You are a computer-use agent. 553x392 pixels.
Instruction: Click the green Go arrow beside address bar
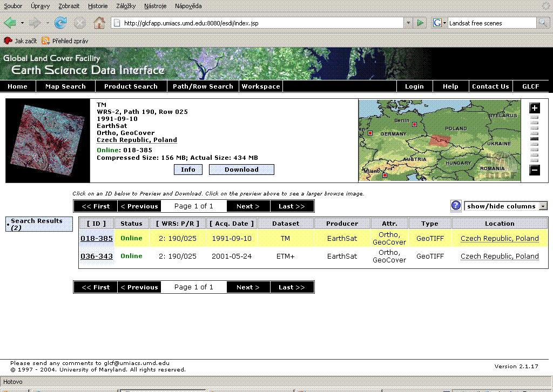420,23
